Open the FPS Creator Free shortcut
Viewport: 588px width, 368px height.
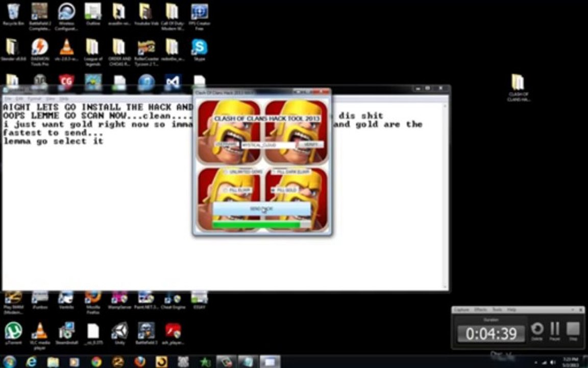tap(200, 16)
